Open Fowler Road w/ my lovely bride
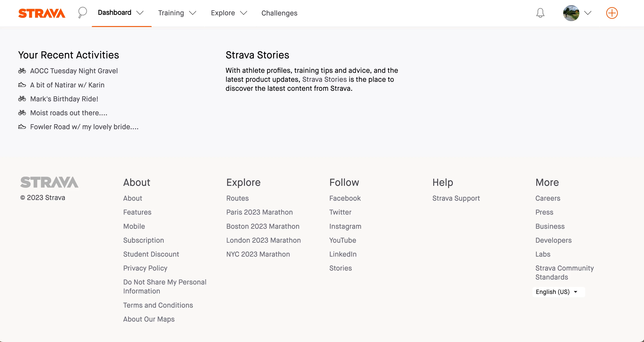This screenshot has height=342, width=644. click(84, 127)
